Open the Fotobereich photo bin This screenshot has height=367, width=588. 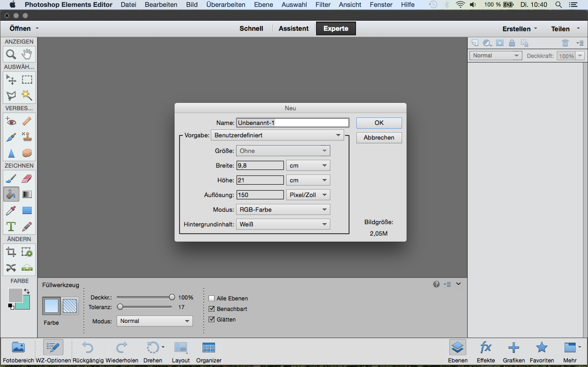(18, 351)
